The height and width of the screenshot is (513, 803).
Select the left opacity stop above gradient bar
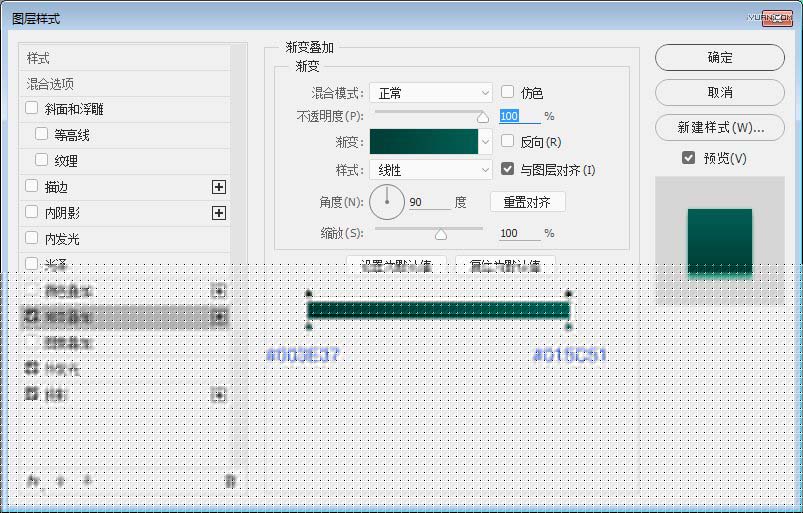[x=308, y=294]
